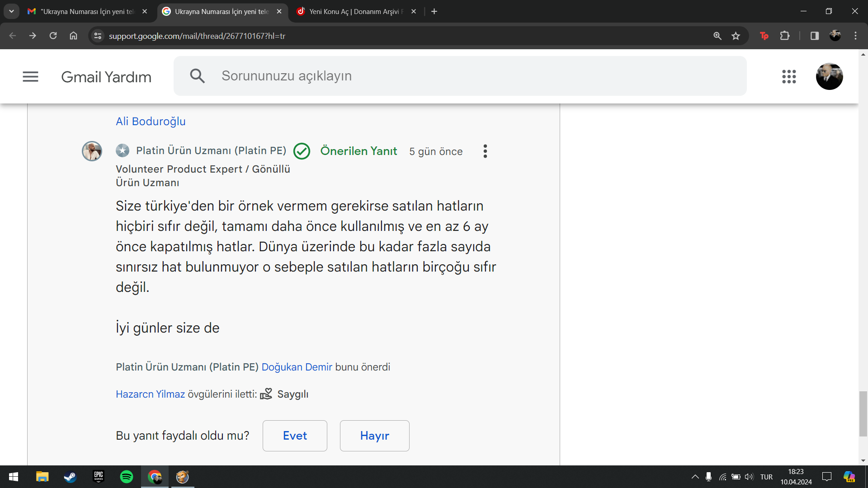This screenshot has height=488, width=868.
Task: Go to the browser home page
Action: (73, 36)
